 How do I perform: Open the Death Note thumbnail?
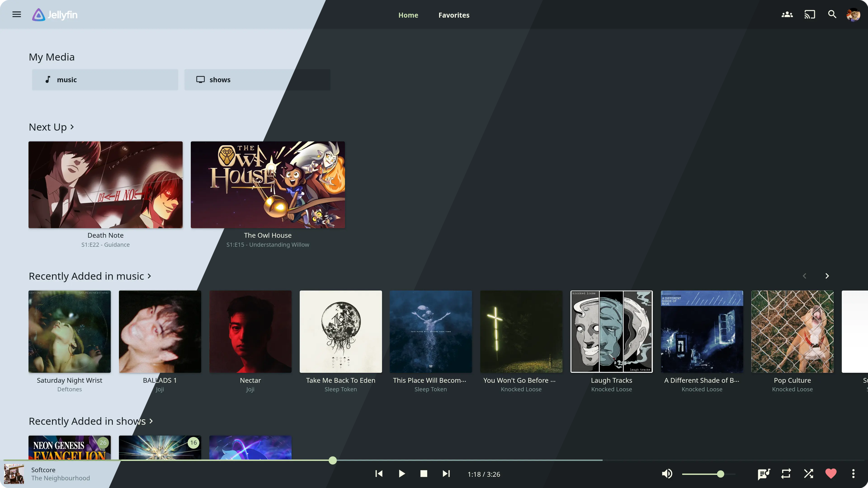coord(106,185)
